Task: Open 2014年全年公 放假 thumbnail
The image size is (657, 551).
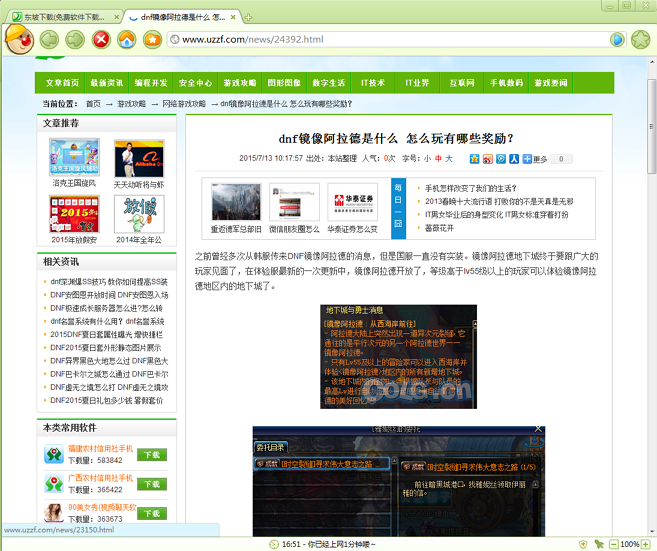Action: pos(139,214)
